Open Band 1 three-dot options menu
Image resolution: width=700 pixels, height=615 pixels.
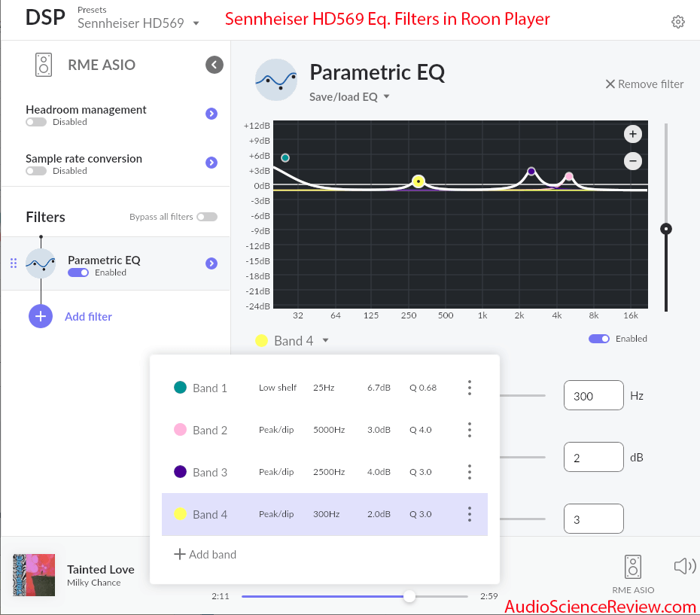[x=469, y=388]
